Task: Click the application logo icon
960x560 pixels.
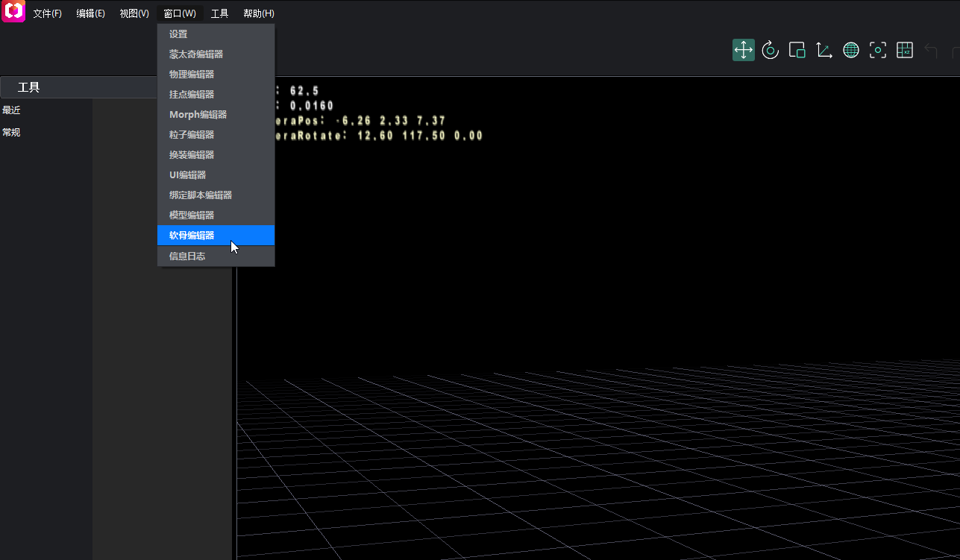Action: pyautogui.click(x=13, y=11)
